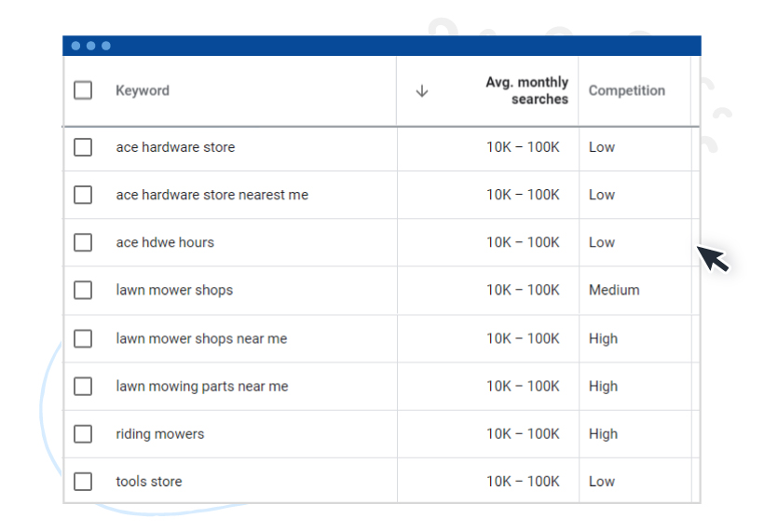Image resolution: width=764 pixels, height=532 pixels.
Task: Select checkbox for lawn mower shops near me
Action: (x=83, y=338)
